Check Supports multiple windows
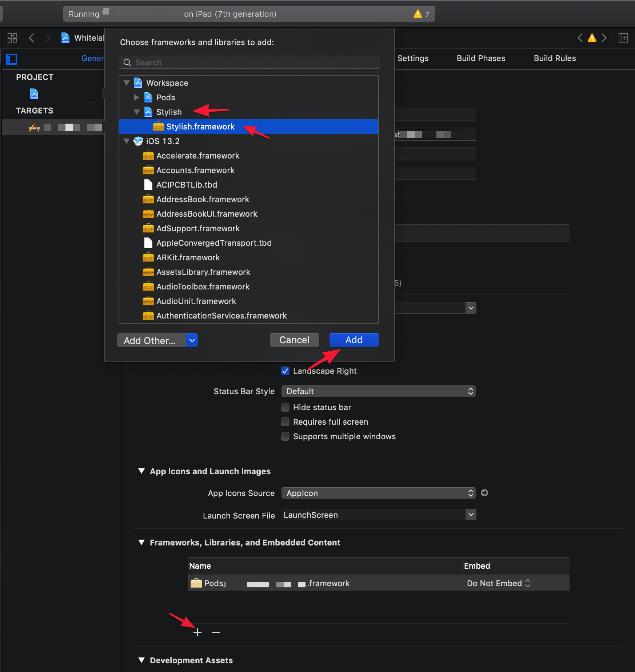This screenshot has height=672, width=635. click(285, 436)
